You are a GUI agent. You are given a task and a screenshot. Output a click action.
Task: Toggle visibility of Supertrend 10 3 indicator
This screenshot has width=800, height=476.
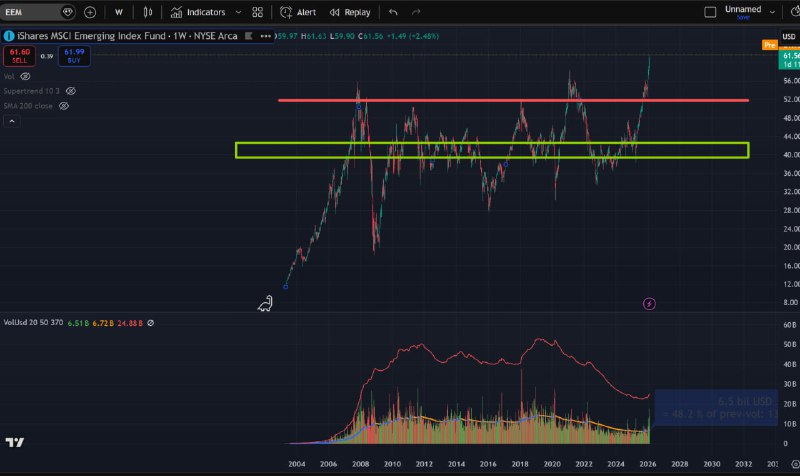69,90
